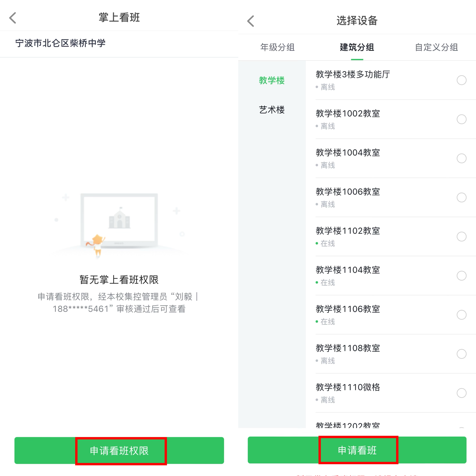Switch to 年级分组 tab
This screenshot has width=476, height=476.
coord(277,47)
